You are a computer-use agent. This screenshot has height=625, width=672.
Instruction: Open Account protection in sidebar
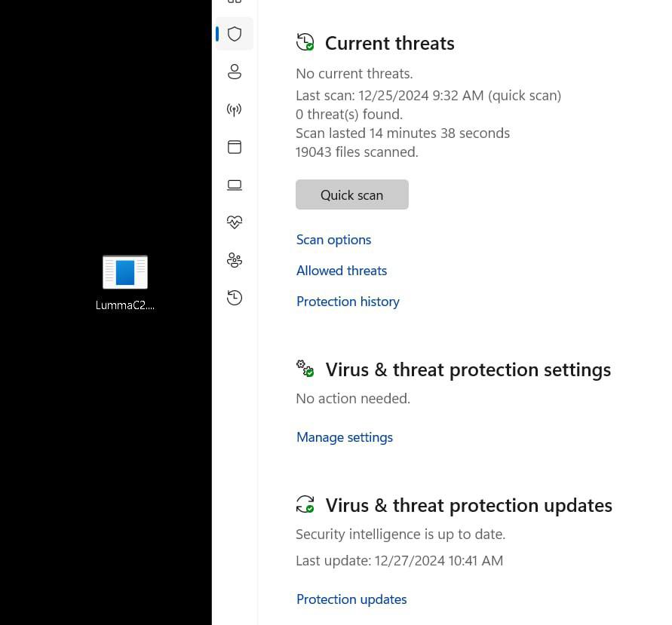[235, 72]
